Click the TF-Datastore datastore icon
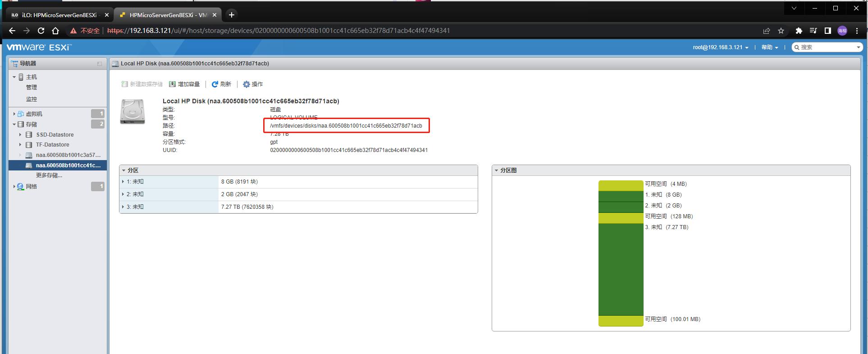 click(x=29, y=145)
